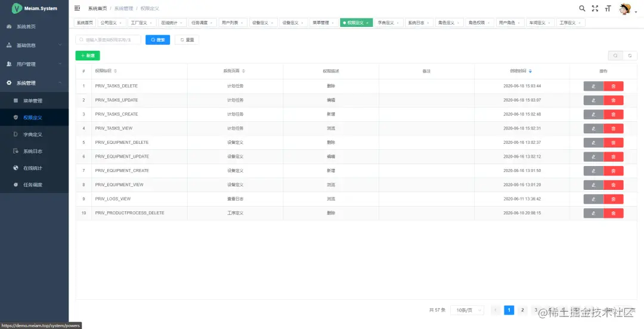Viewport: 644px width, 329px height.
Task: Edit the PRIV_EQUIPMENT_CREATE permission
Action: (593, 171)
